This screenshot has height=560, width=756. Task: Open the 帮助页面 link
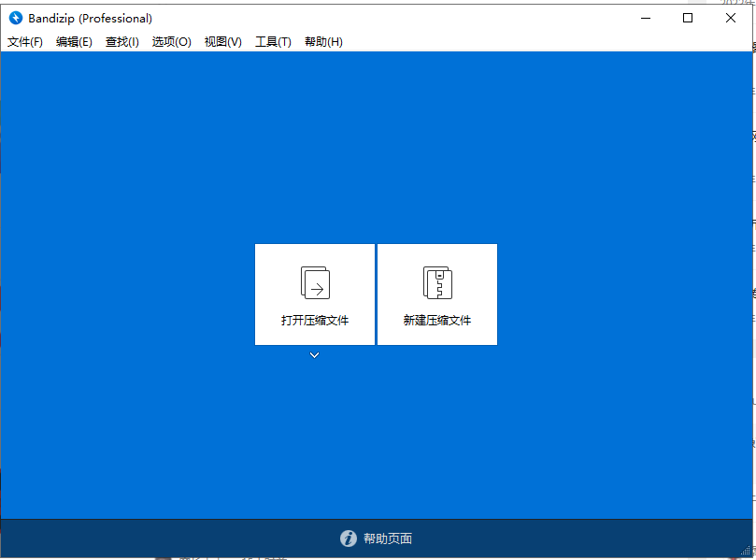click(x=388, y=538)
